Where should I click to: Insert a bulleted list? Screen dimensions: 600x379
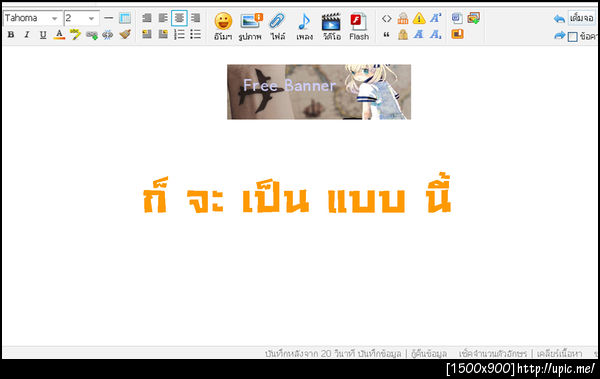point(196,34)
